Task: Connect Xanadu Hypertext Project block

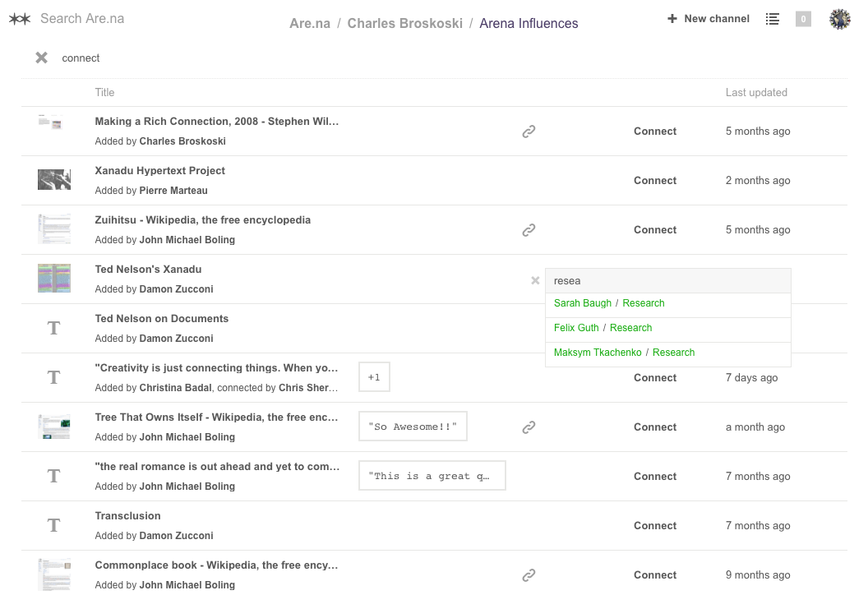Action: pyautogui.click(x=655, y=181)
